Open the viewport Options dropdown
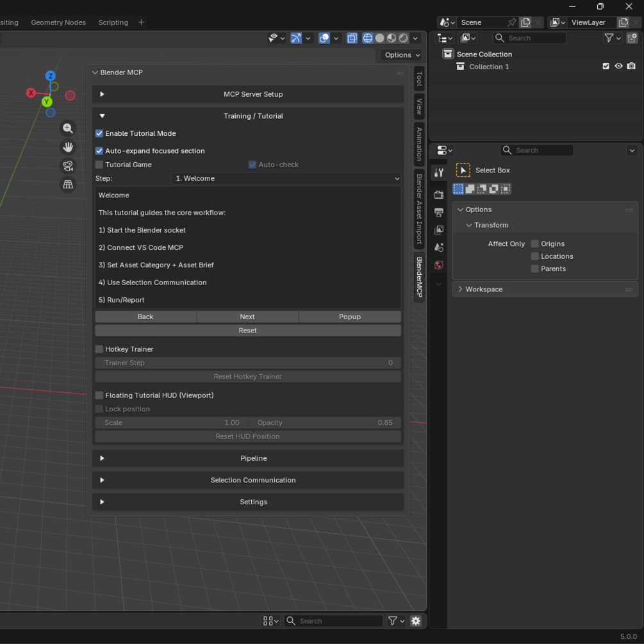 point(402,54)
